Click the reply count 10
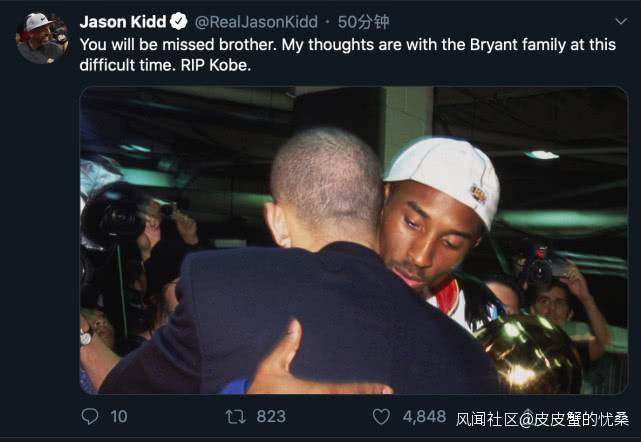 (119, 417)
